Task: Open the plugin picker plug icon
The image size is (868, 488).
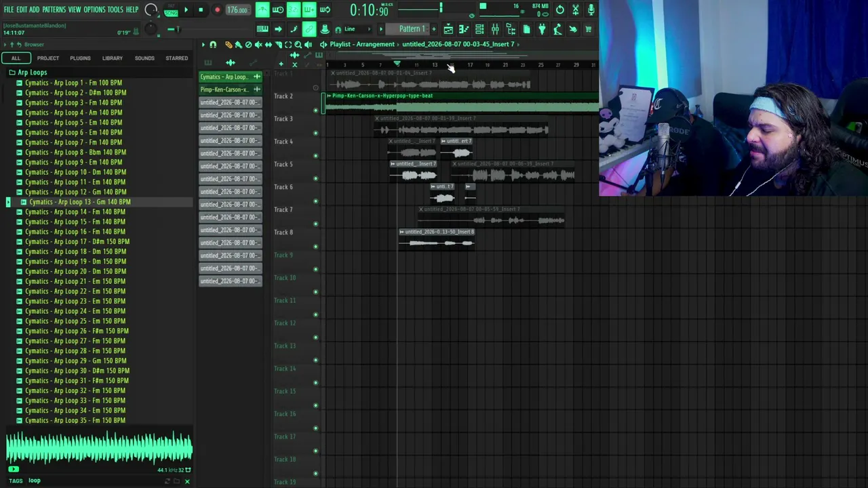Action: coord(542,29)
